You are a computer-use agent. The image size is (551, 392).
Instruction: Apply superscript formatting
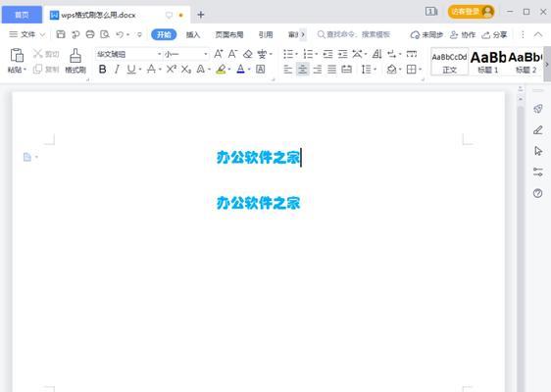click(172, 70)
